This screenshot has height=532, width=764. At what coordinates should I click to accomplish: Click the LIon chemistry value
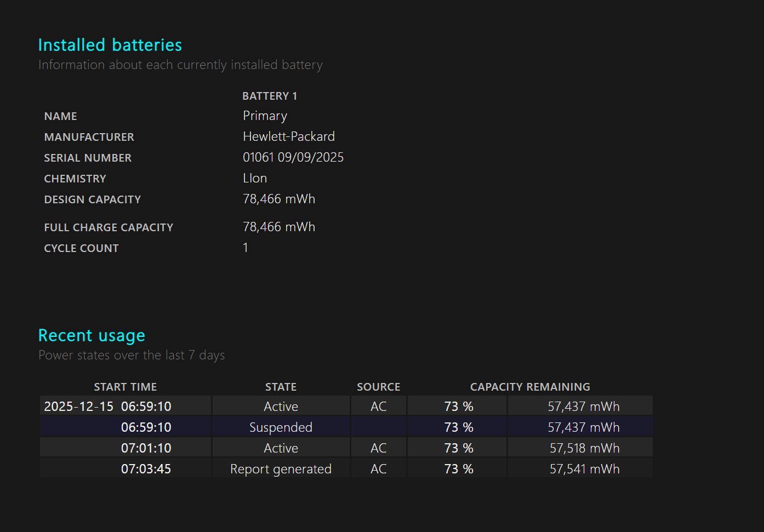pyautogui.click(x=255, y=178)
